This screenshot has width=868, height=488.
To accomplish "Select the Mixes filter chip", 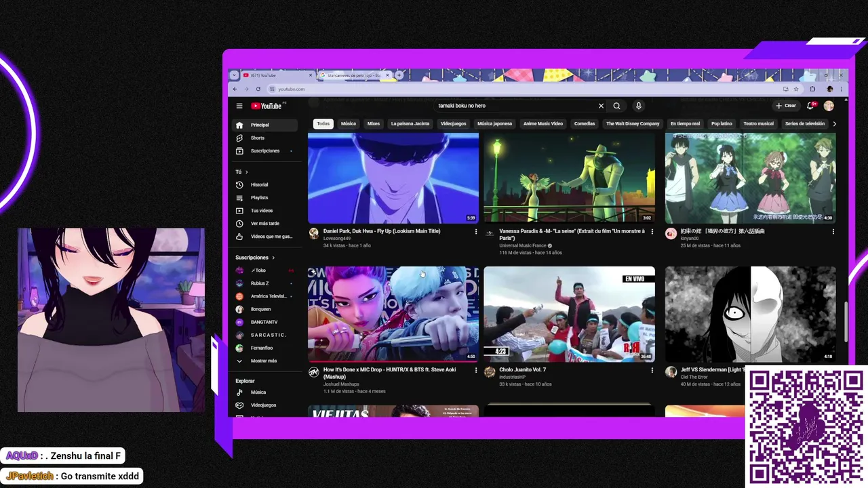I will 374,124.
